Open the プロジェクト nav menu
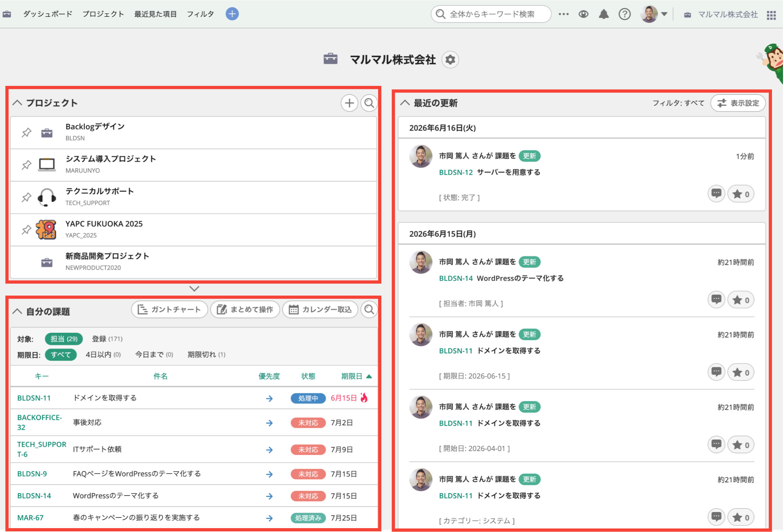This screenshot has width=783, height=532. (x=103, y=14)
